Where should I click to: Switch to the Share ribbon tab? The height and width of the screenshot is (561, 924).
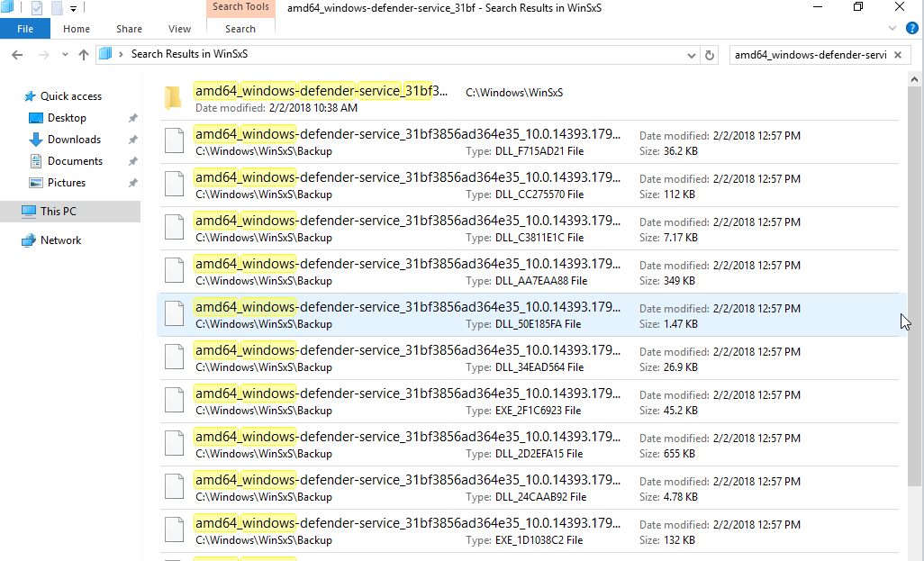pos(129,29)
